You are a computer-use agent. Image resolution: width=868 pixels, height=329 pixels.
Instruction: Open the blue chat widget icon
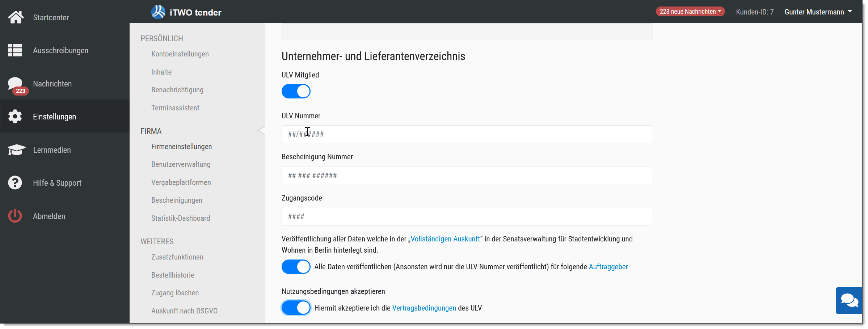pos(849,300)
